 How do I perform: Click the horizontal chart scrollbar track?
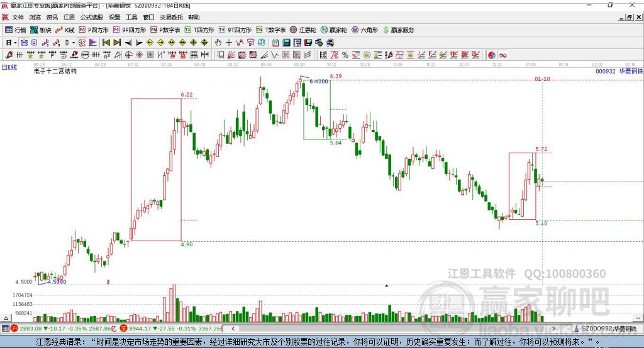point(394,329)
